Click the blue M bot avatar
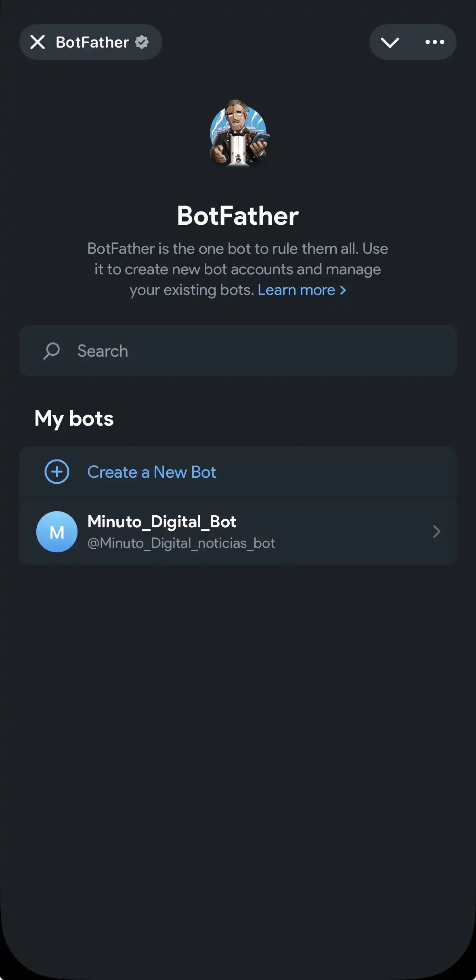The width and height of the screenshot is (476, 980). pos(57,532)
